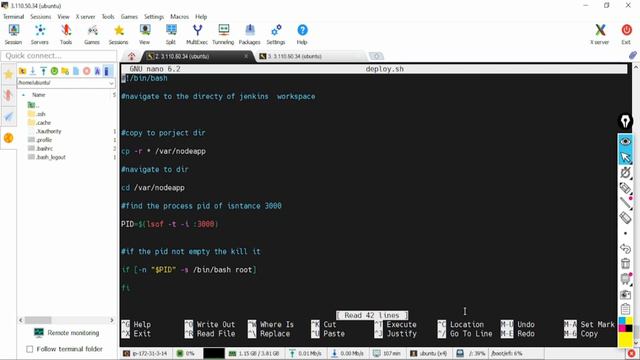This screenshot has width=640, height=360.
Task: Select the arrow cursor annotation tool
Action: [625, 157]
